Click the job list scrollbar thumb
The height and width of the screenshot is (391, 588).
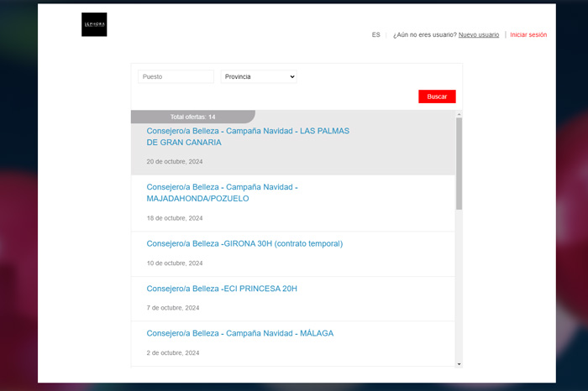pos(459,164)
